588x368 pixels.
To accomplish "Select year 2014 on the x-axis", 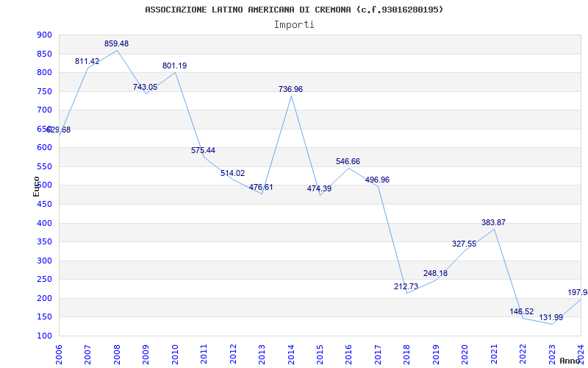I will (291, 353).
